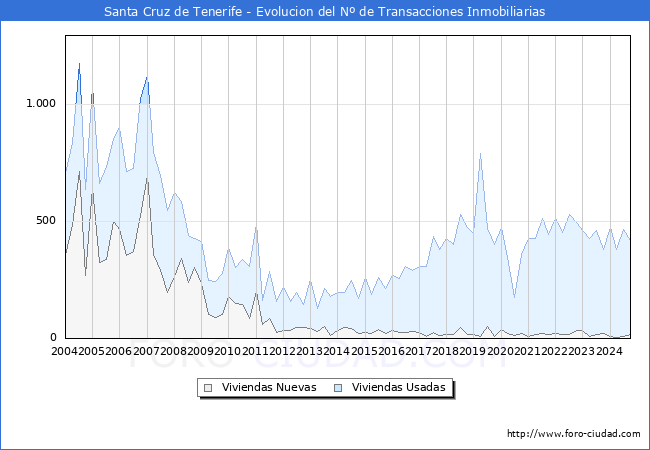Click the chart title Santa Cruz de Tenerife
650x450 pixels.
click(324, 11)
